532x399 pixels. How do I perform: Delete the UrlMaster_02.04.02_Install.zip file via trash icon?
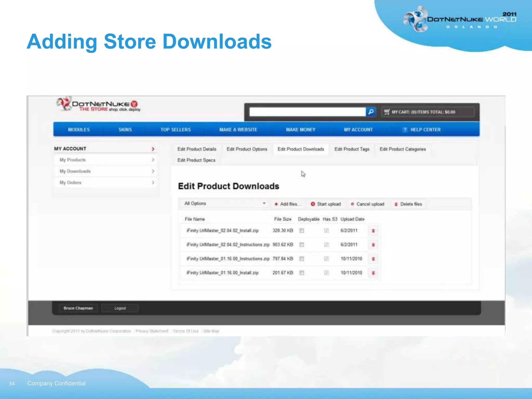click(x=373, y=231)
